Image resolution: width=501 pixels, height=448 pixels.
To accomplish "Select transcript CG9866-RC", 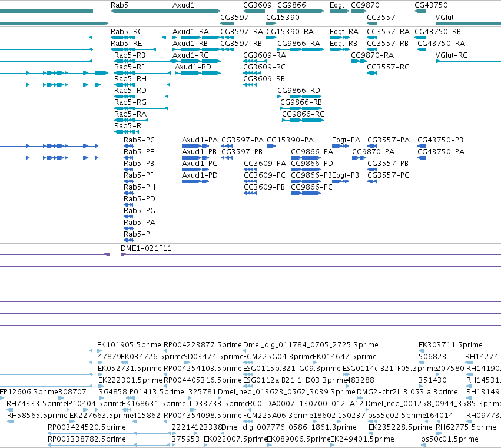I will coord(303,114).
